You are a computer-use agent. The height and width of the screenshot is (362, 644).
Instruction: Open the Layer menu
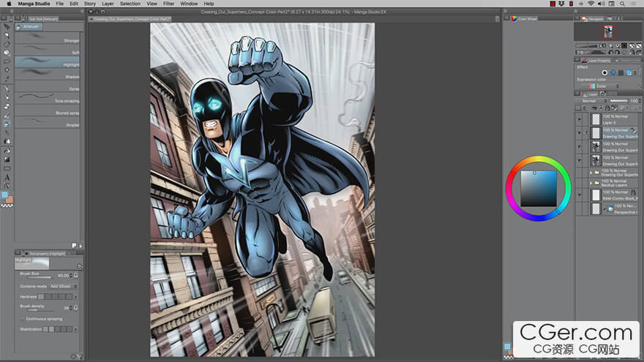(x=108, y=4)
